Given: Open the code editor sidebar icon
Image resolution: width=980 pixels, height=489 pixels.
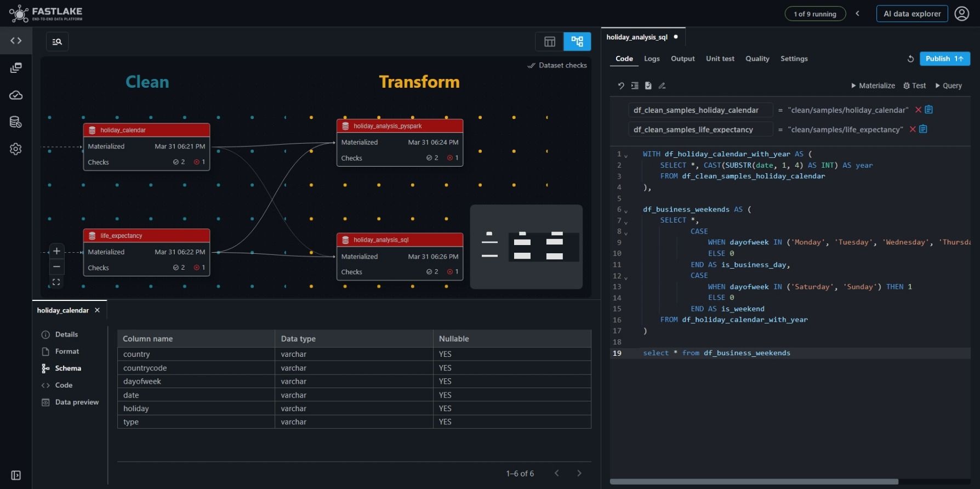Looking at the screenshot, I should (x=16, y=41).
